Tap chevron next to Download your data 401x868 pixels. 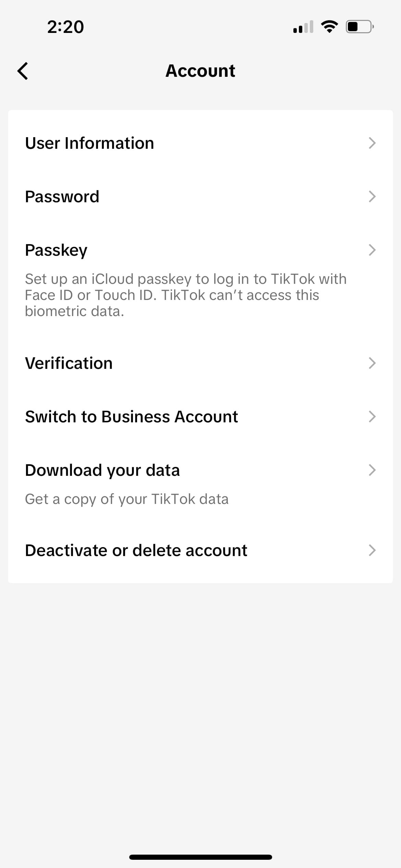[x=372, y=470]
